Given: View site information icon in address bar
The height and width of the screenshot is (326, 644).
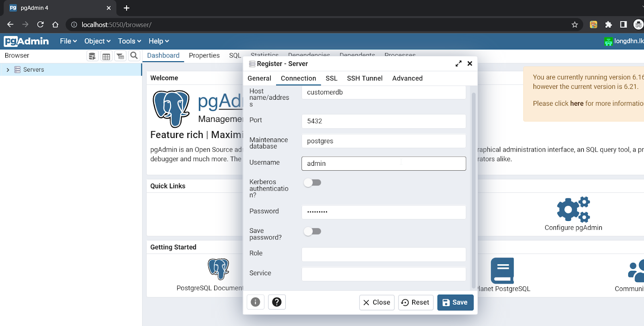Looking at the screenshot, I should click(74, 25).
